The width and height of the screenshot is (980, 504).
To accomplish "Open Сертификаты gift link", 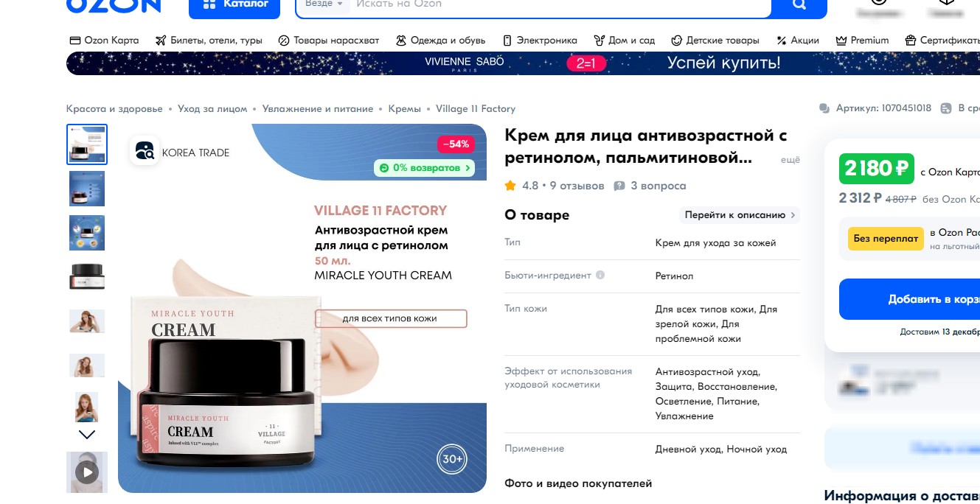I will click(x=942, y=41).
